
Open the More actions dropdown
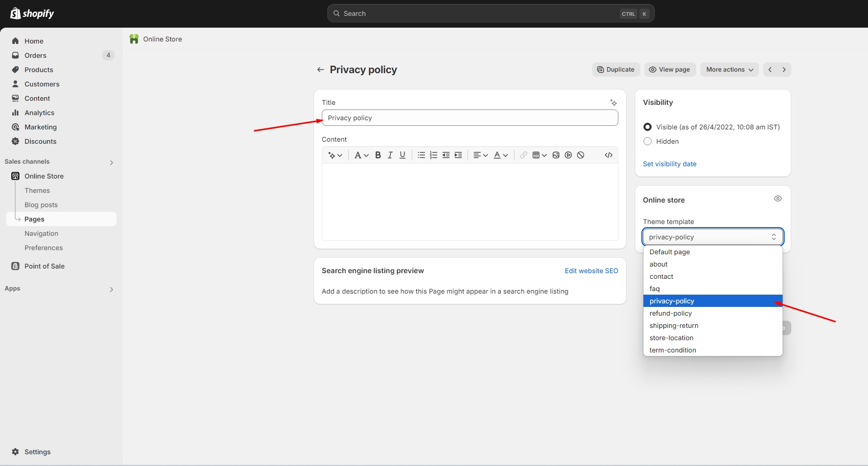[729, 70]
